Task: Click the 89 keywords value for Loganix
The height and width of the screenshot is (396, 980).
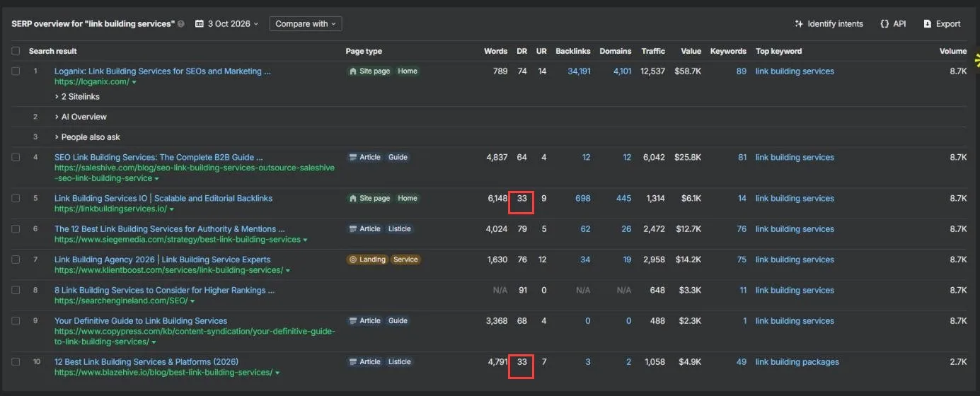Action: click(x=742, y=71)
